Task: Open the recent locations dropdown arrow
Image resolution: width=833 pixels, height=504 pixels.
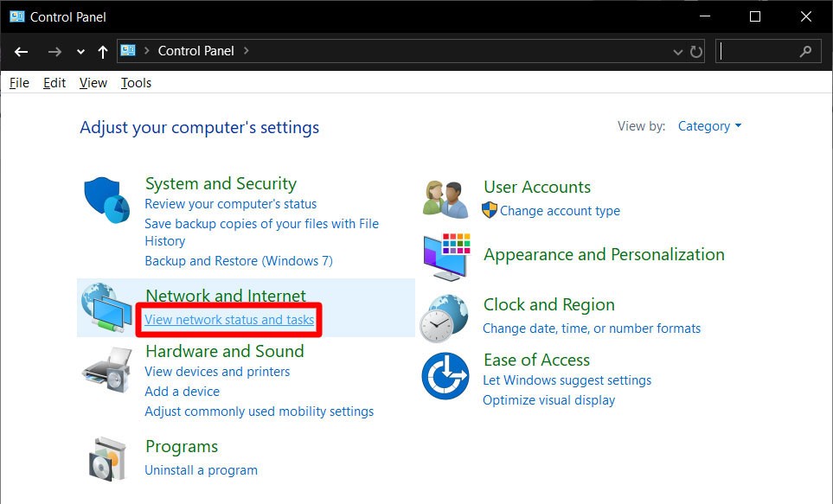Action: [x=80, y=52]
